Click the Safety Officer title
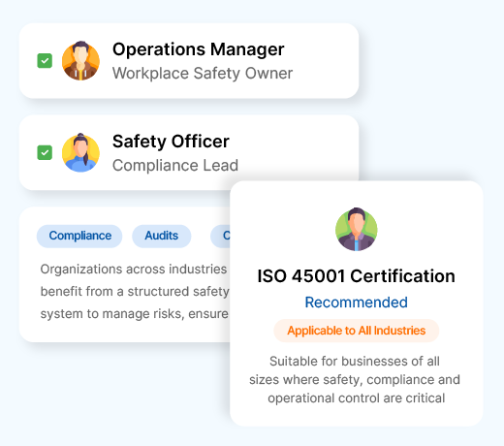504x446 pixels. [171, 142]
